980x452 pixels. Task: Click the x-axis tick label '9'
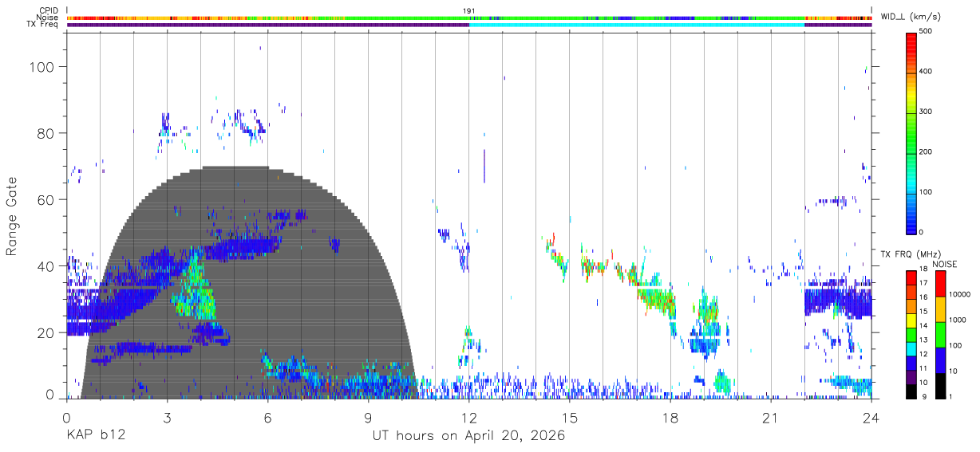pos(368,419)
